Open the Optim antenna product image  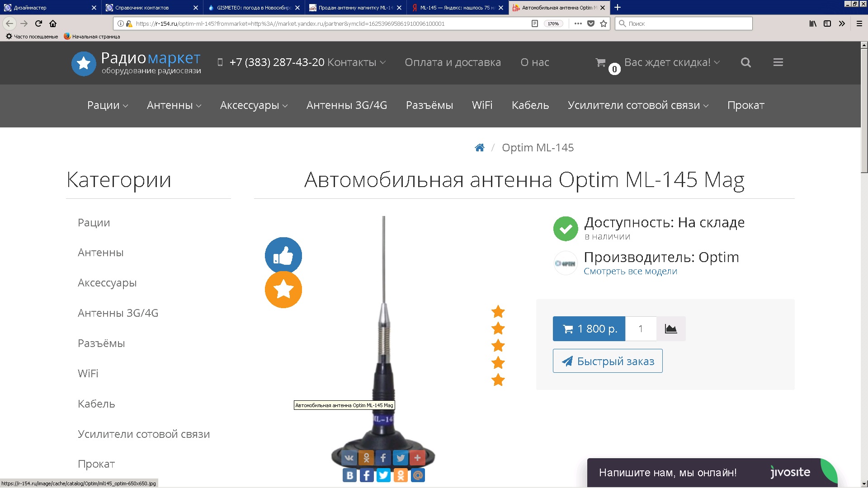point(383,343)
